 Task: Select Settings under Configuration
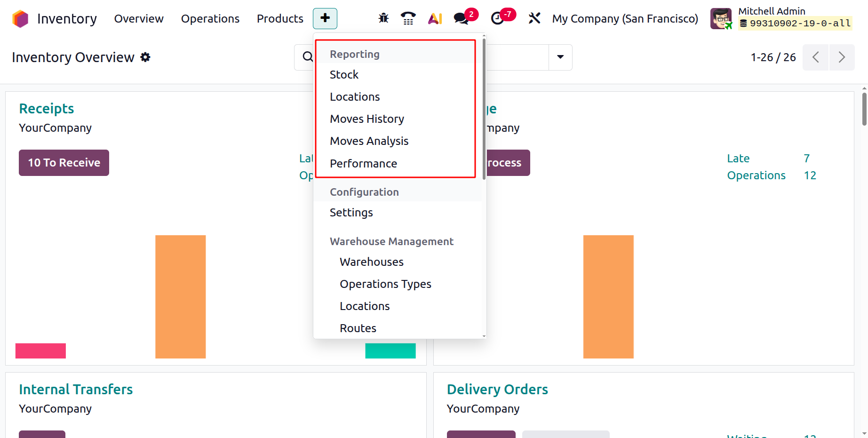351,212
